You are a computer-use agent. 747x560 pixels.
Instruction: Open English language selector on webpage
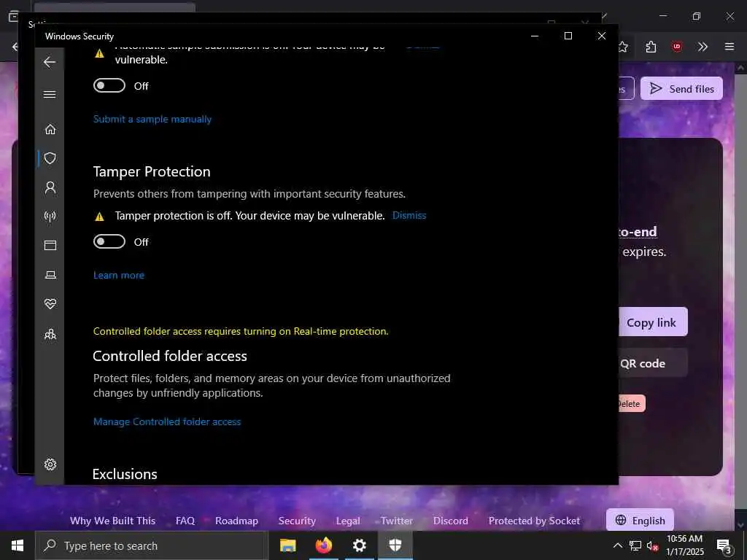[x=640, y=520]
